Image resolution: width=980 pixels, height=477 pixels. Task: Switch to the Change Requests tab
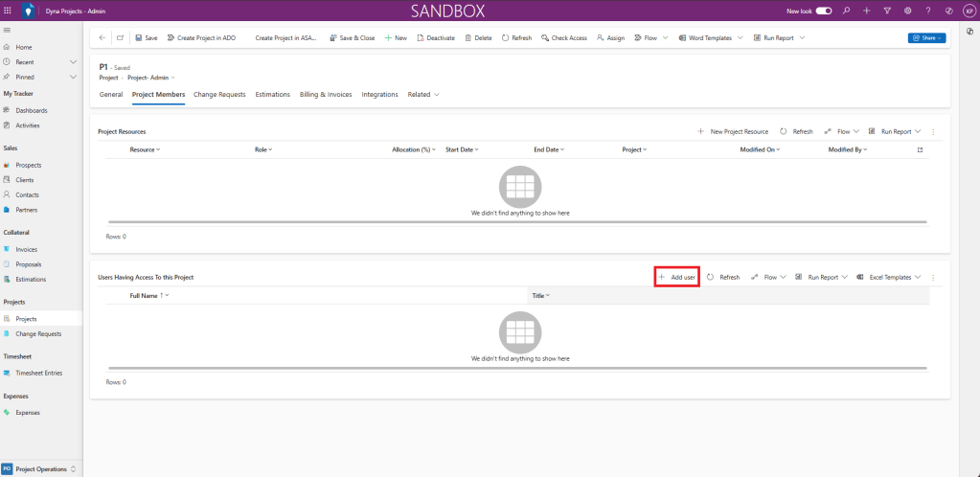(x=219, y=95)
